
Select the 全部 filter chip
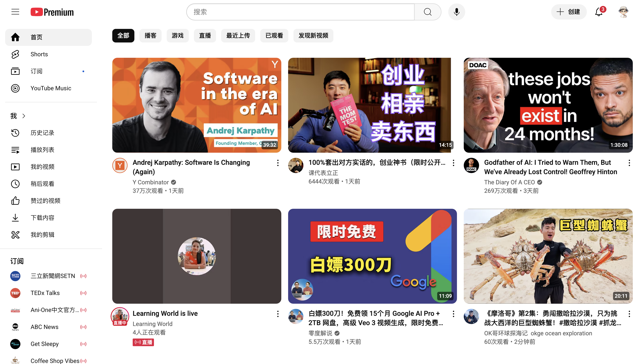click(x=123, y=35)
